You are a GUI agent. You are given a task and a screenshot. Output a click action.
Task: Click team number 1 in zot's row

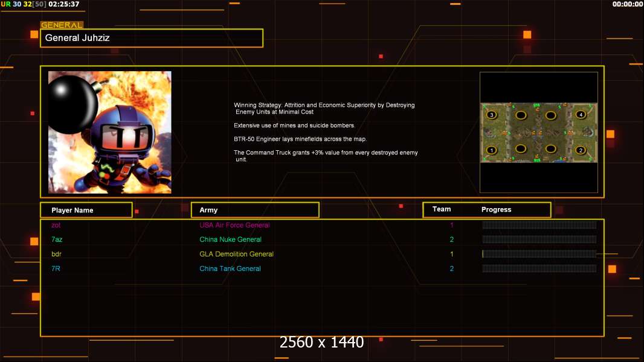451,225
